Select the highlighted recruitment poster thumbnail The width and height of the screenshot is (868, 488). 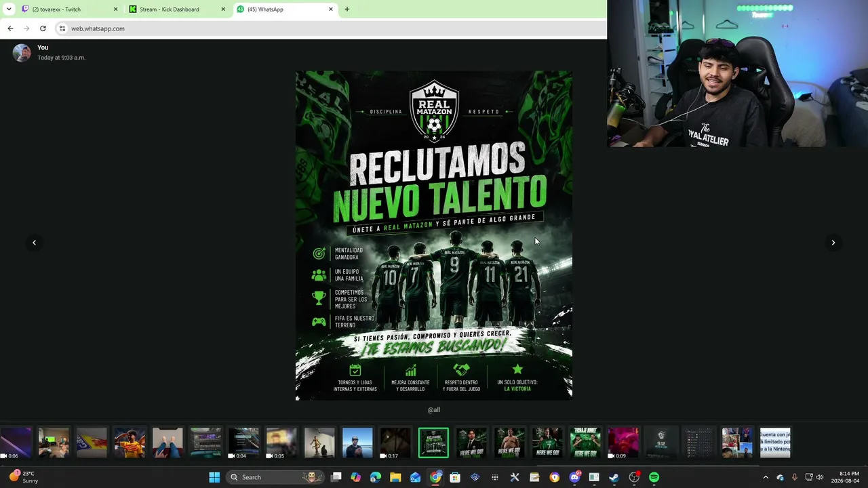pyautogui.click(x=433, y=443)
